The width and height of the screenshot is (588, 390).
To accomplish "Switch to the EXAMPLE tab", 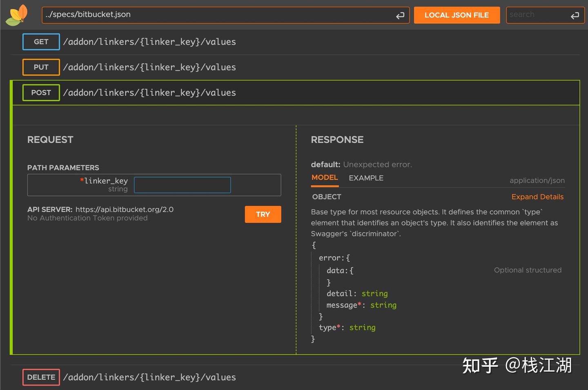I will (x=366, y=178).
